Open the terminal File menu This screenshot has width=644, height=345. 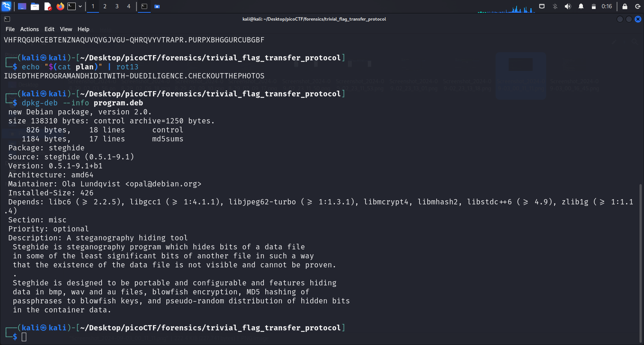click(x=10, y=29)
